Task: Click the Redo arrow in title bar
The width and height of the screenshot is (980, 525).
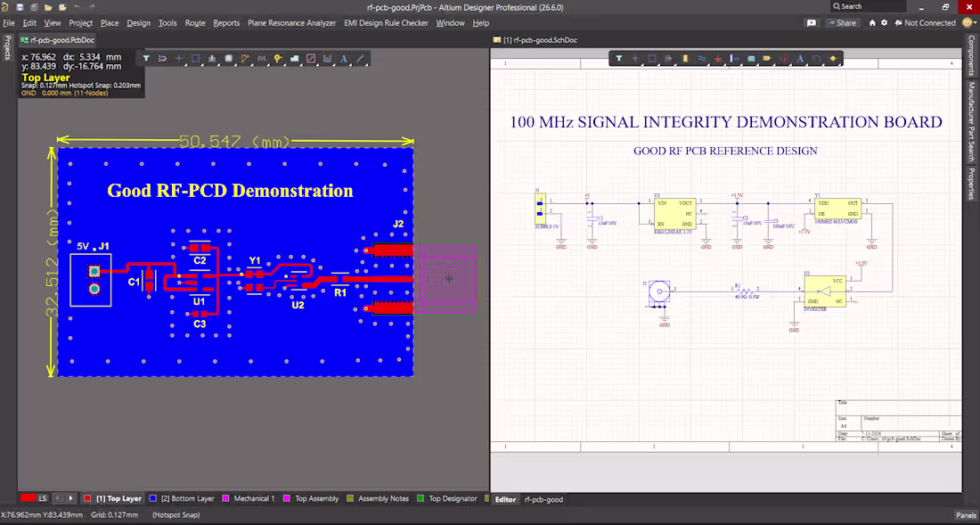Action: pyautogui.click(x=92, y=7)
